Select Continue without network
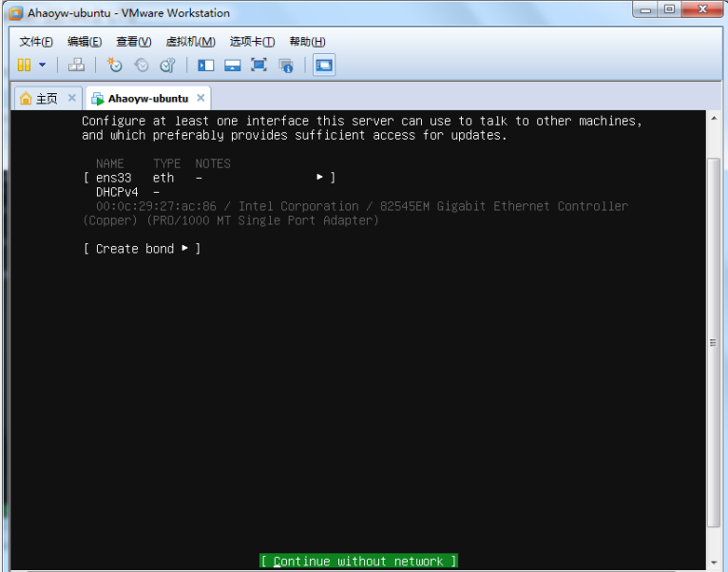The width and height of the screenshot is (728, 572). tap(358, 562)
